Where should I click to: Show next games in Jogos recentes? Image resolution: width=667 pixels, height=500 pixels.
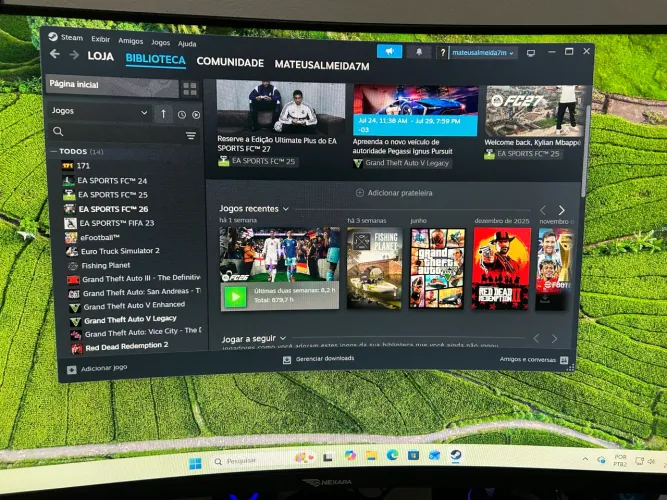click(x=562, y=210)
